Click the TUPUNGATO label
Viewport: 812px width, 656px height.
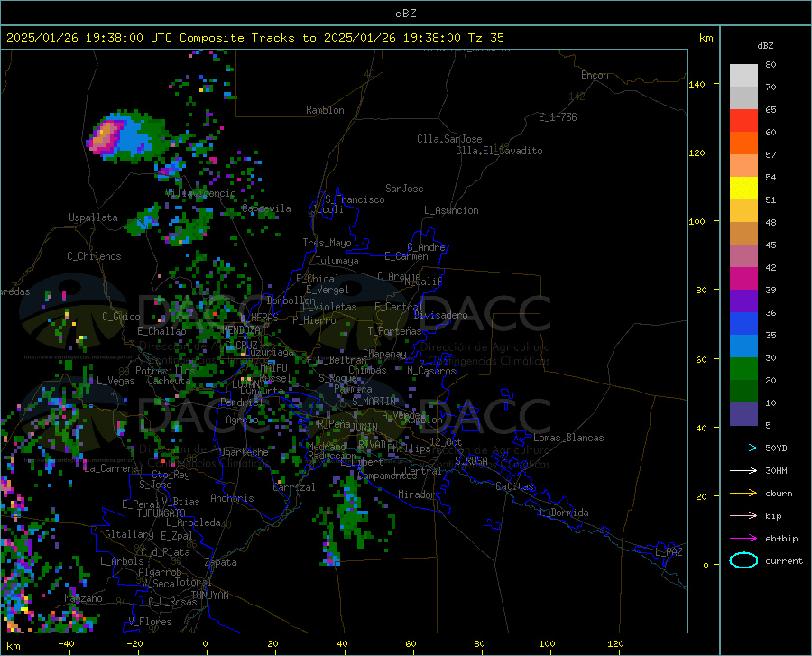pyautogui.click(x=161, y=513)
